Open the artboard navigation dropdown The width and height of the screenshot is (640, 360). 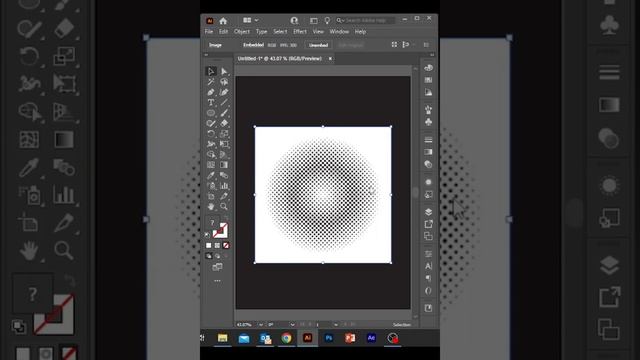click(x=336, y=325)
